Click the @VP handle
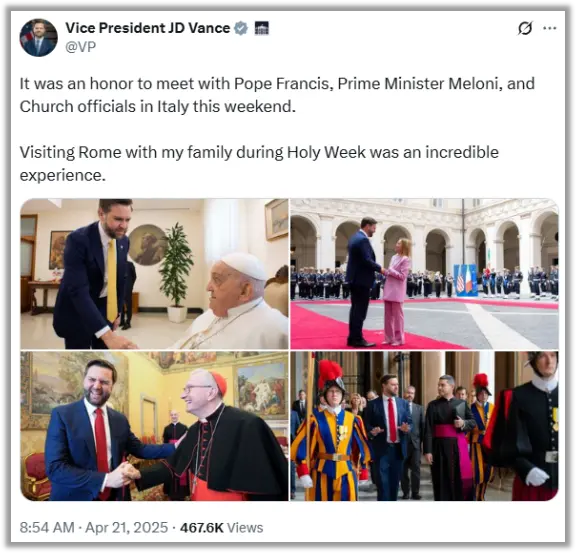Viewport: 576px width, 553px height. (80, 47)
